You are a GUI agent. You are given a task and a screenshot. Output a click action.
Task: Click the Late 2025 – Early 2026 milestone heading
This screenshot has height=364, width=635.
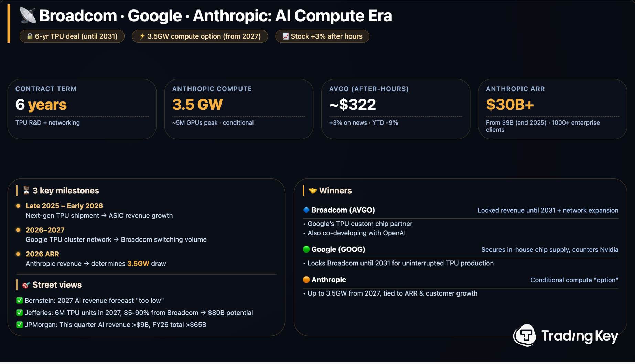[64, 206]
